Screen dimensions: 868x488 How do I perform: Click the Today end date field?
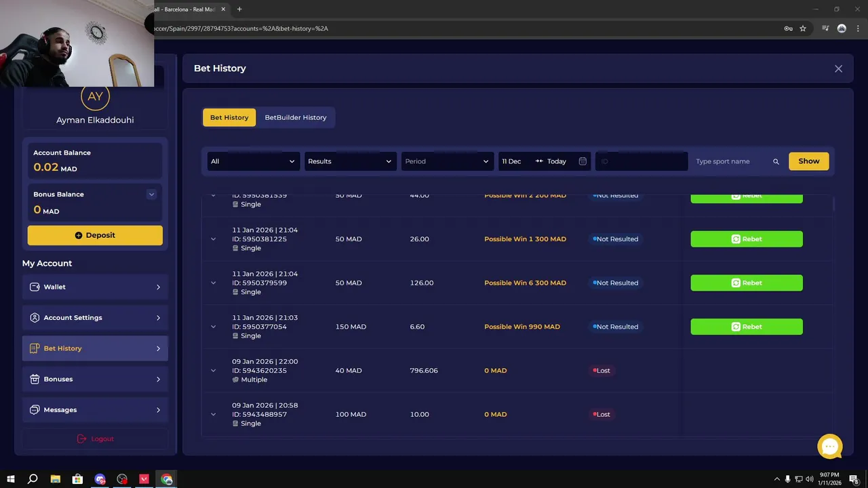pos(557,161)
